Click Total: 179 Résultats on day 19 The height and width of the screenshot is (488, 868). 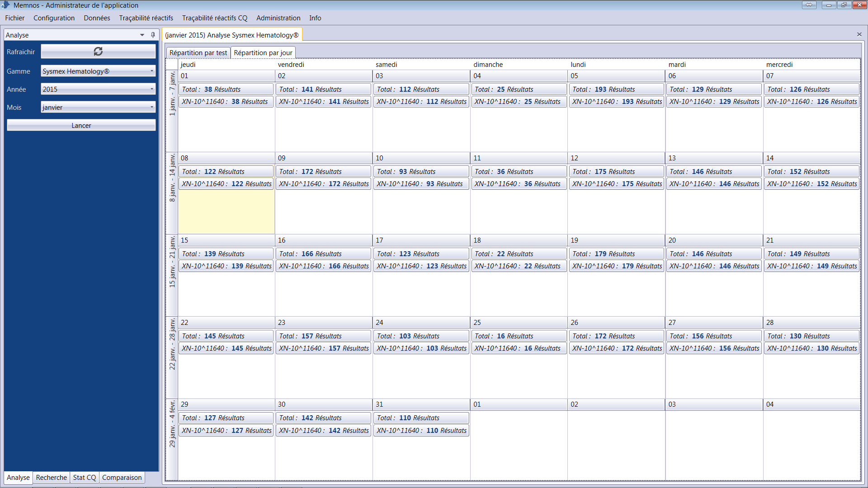point(617,253)
